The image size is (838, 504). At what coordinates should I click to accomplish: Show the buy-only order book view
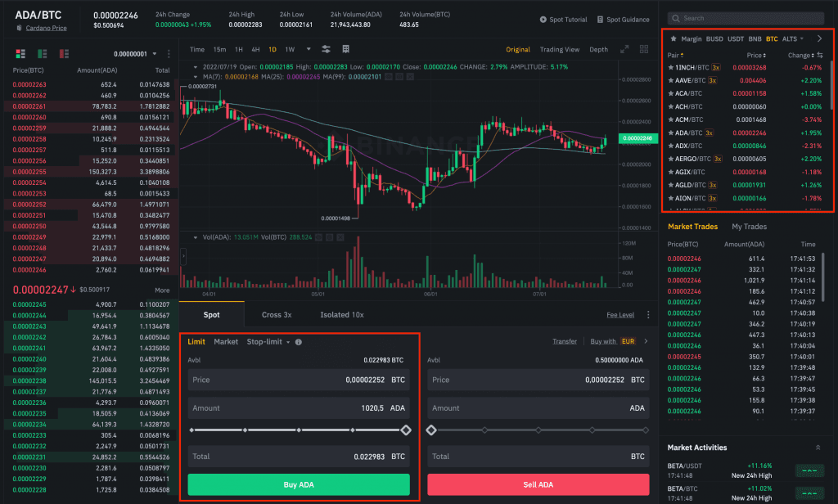[40, 54]
